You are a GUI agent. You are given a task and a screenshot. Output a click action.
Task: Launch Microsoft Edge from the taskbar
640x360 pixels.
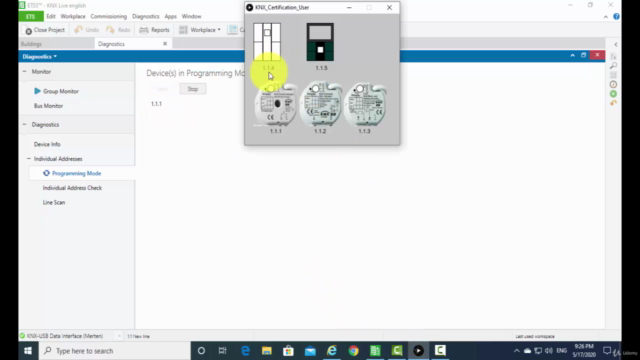(245, 351)
